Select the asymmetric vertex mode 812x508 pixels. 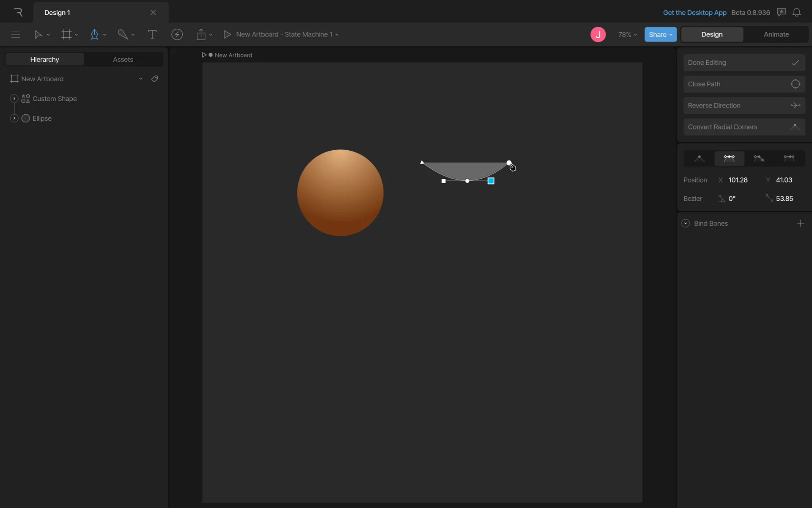[x=789, y=158]
